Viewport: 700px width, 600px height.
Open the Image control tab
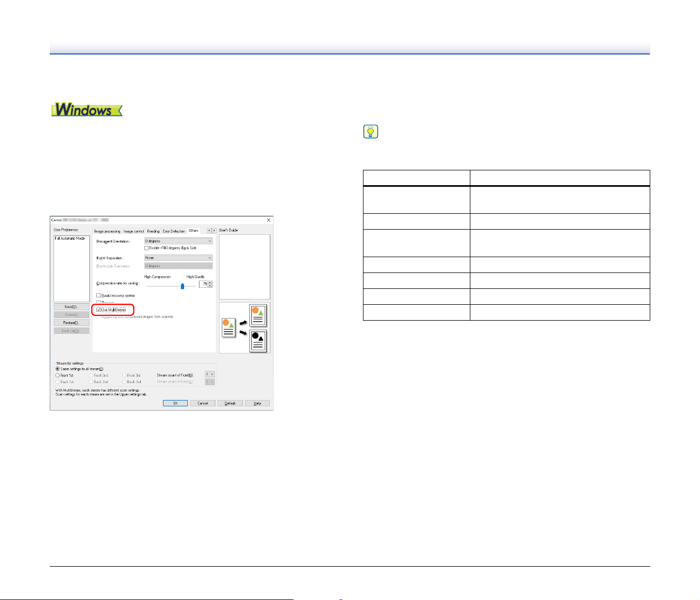pyautogui.click(x=134, y=231)
